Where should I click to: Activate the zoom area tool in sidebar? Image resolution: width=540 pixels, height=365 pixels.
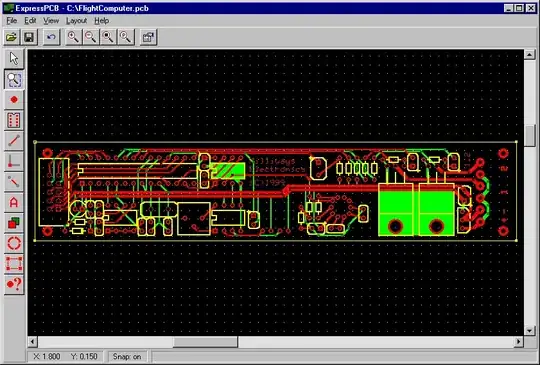[14, 79]
